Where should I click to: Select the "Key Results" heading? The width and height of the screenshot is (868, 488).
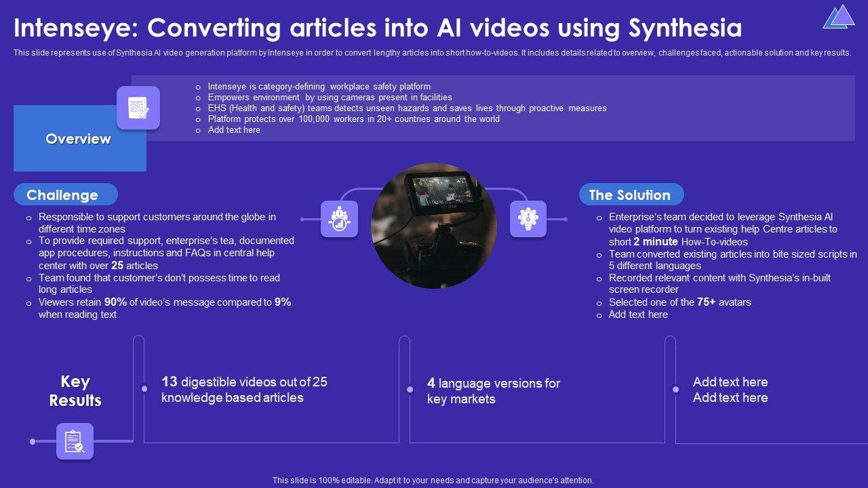(75, 391)
